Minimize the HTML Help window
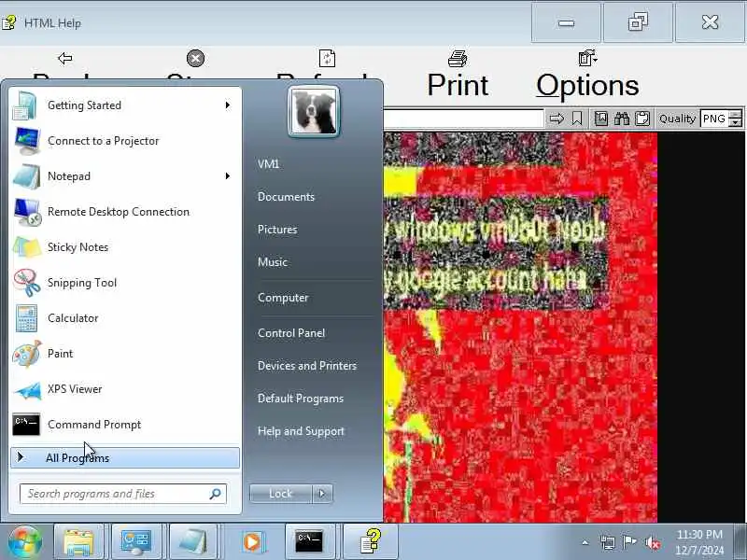The width and height of the screenshot is (747, 560). point(566,22)
